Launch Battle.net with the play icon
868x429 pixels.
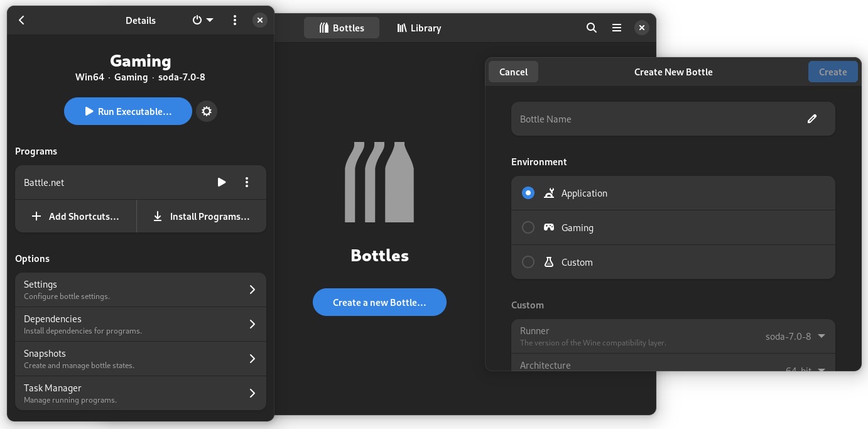click(221, 182)
